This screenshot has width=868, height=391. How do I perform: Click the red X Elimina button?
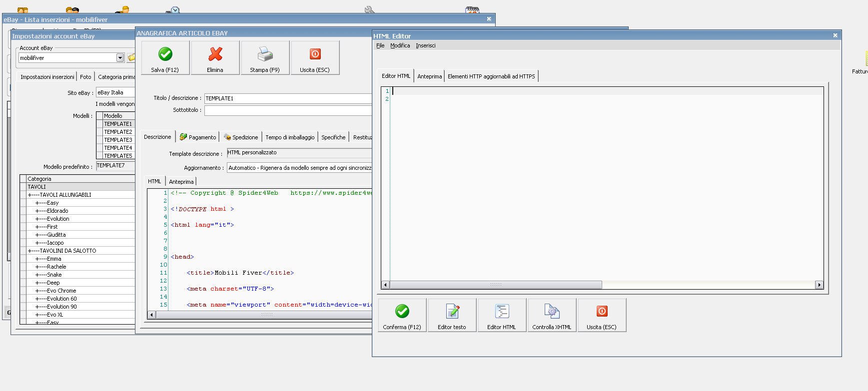pos(215,58)
